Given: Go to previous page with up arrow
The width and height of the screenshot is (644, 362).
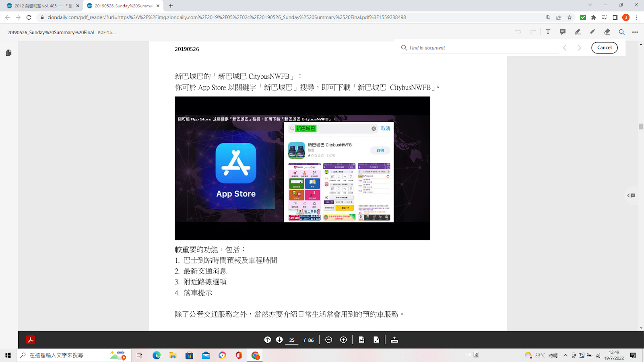Looking at the screenshot, I should [x=268, y=340].
